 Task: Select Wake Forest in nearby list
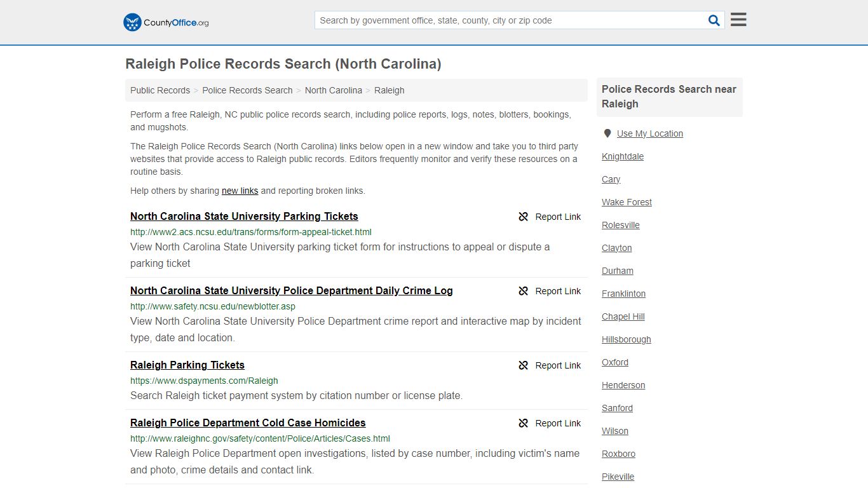coord(627,202)
